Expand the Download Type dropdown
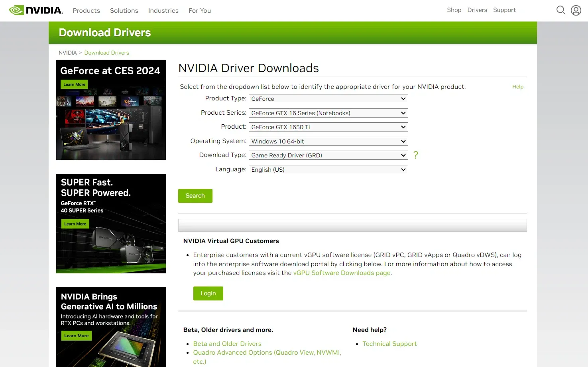This screenshot has height=367, width=588. [328, 155]
